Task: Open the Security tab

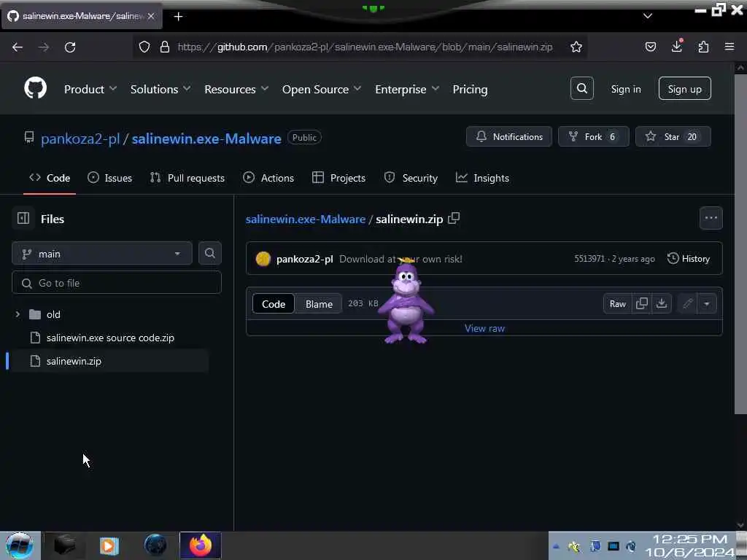Action: 411,178
